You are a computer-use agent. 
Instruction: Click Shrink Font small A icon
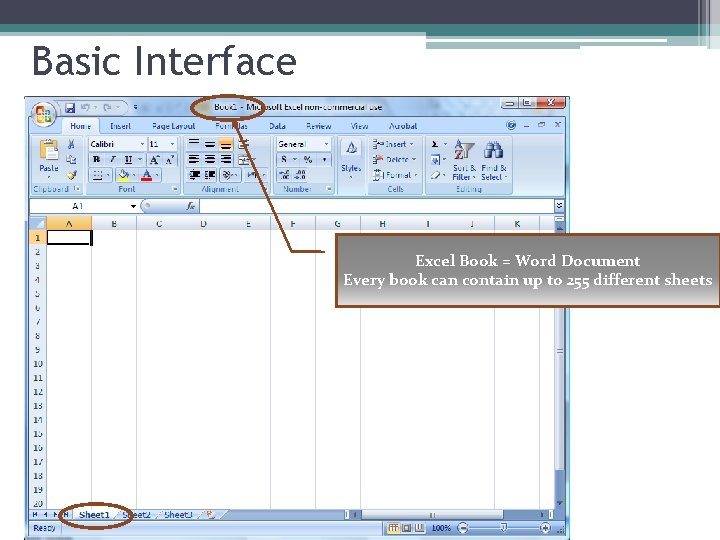pyautogui.click(x=169, y=159)
